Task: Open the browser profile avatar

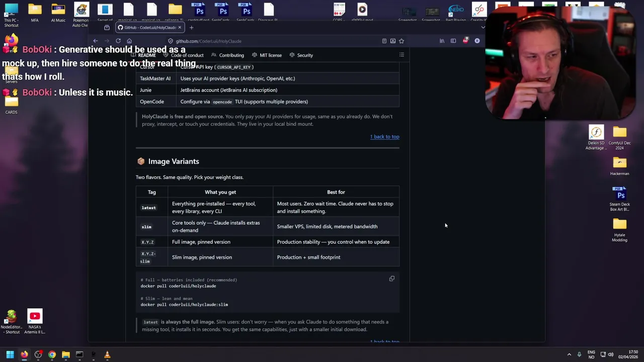Action: click(x=477, y=41)
